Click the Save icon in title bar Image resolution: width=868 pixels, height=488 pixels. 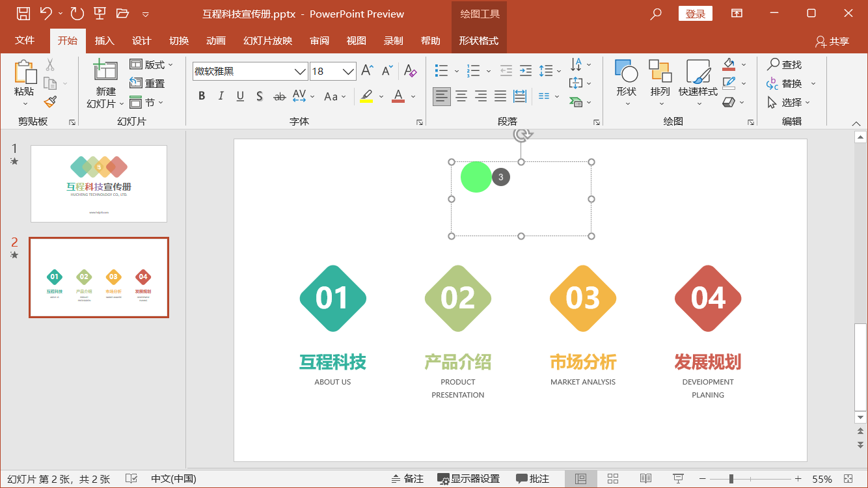point(23,13)
